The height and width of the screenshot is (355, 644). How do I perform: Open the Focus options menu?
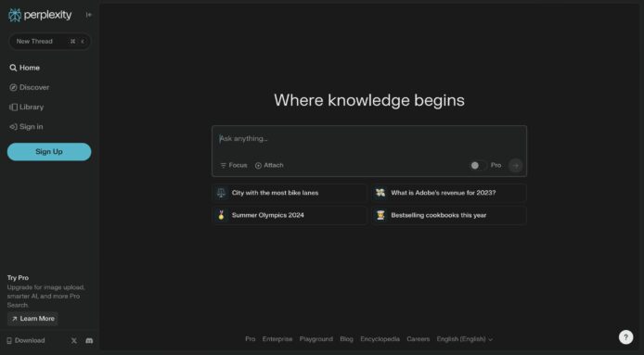coord(234,165)
